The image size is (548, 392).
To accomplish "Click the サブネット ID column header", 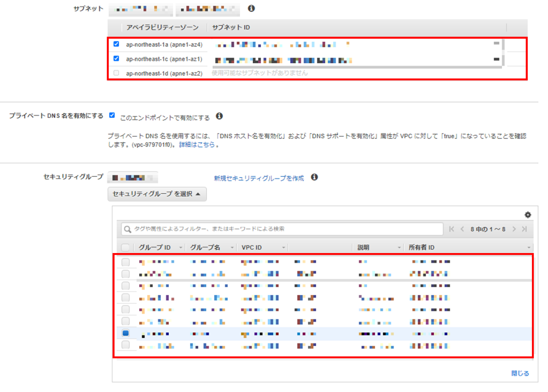I will [231, 27].
